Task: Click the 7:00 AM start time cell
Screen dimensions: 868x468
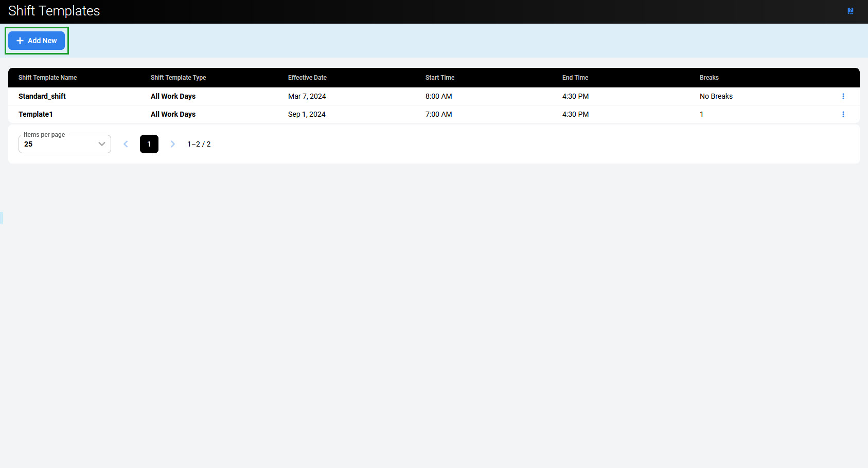Action: pyautogui.click(x=438, y=114)
